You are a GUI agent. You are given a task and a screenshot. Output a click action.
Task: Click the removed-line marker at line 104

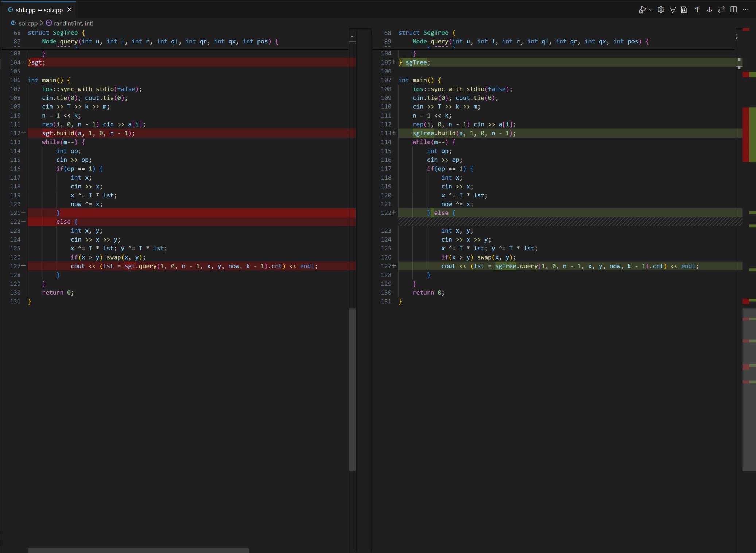point(23,62)
